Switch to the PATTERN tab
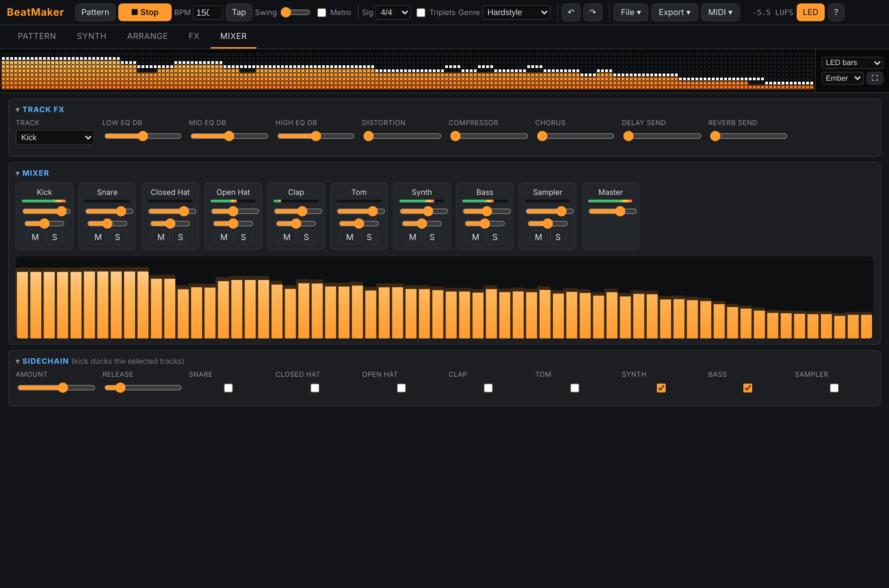The height and width of the screenshot is (588, 889). coord(37,36)
